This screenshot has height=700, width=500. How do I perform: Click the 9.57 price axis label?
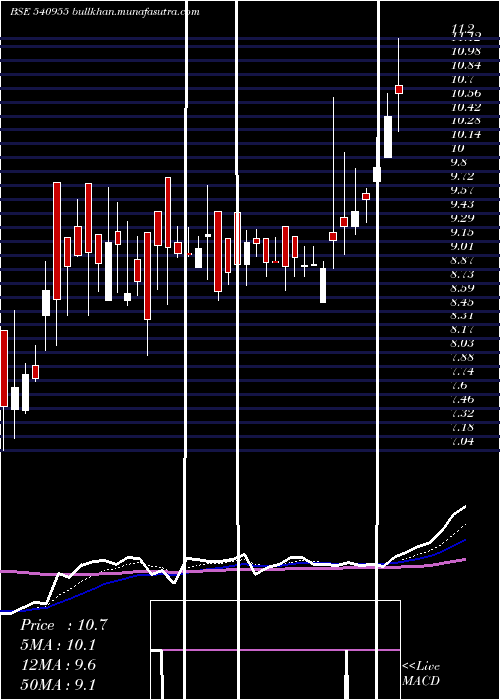[463, 190]
